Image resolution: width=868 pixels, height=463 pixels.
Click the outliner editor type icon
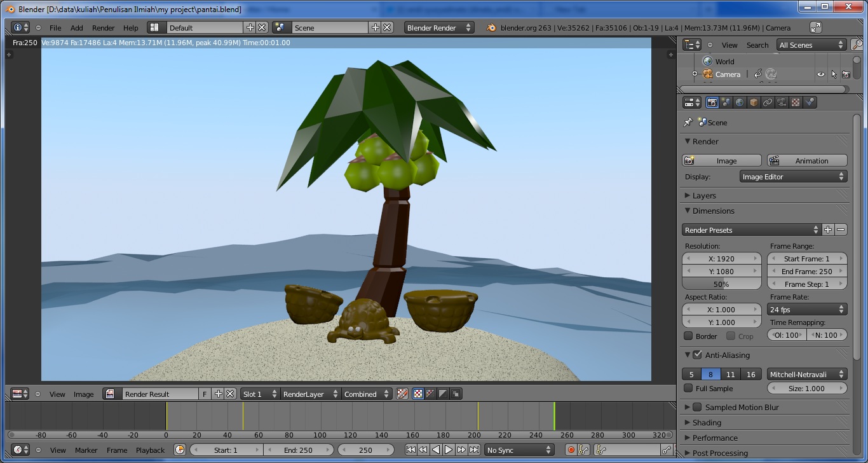(692, 45)
